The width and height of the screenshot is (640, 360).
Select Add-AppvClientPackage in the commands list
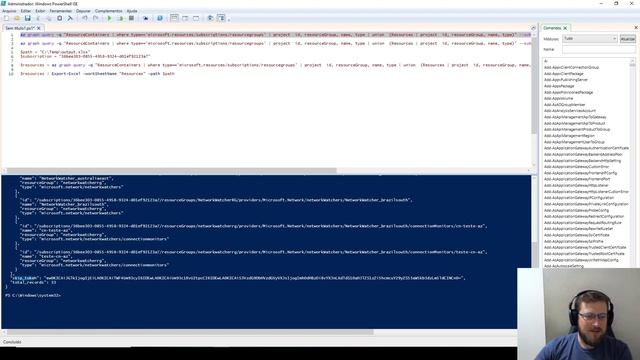563,74
